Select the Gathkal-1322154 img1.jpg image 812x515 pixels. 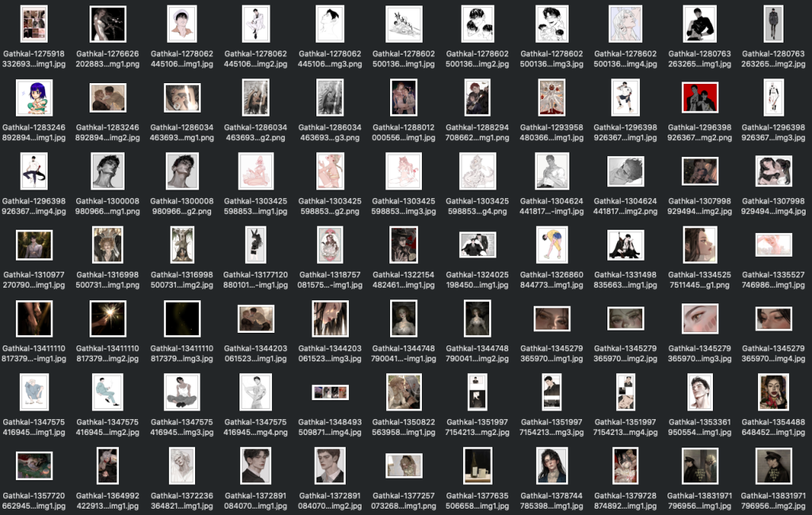(x=404, y=244)
